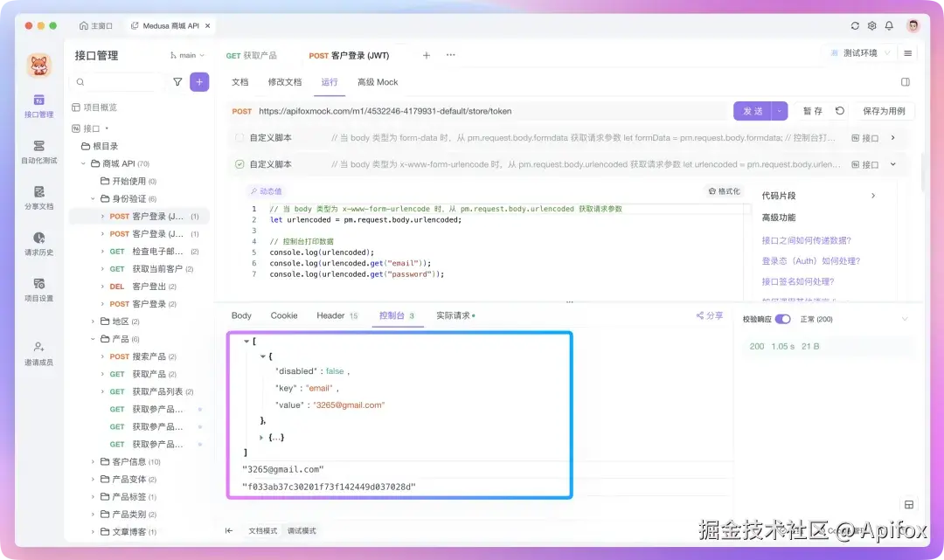Open the 接口管理 sidebar section
Viewport: 944px width, 560px height.
pyautogui.click(x=38, y=106)
